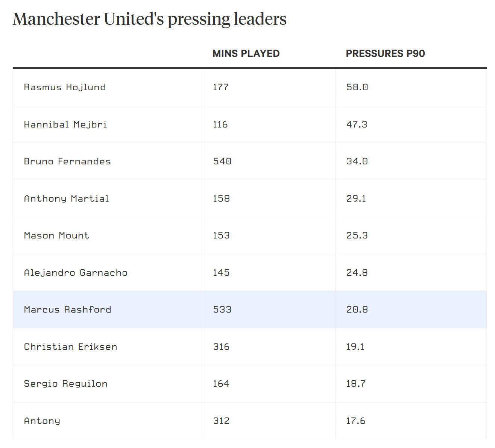Click the Antony name cell
The image size is (495, 448).
pyautogui.click(x=42, y=421)
